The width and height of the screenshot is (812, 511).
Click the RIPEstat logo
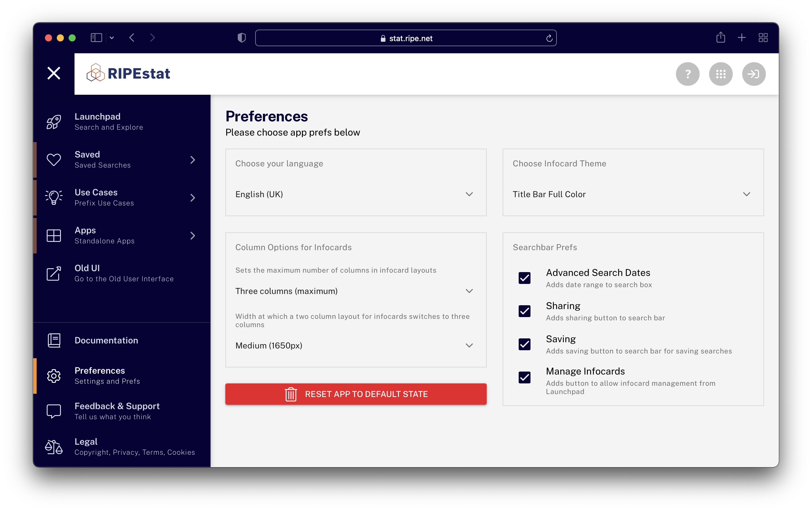click(x=128, y=73)
